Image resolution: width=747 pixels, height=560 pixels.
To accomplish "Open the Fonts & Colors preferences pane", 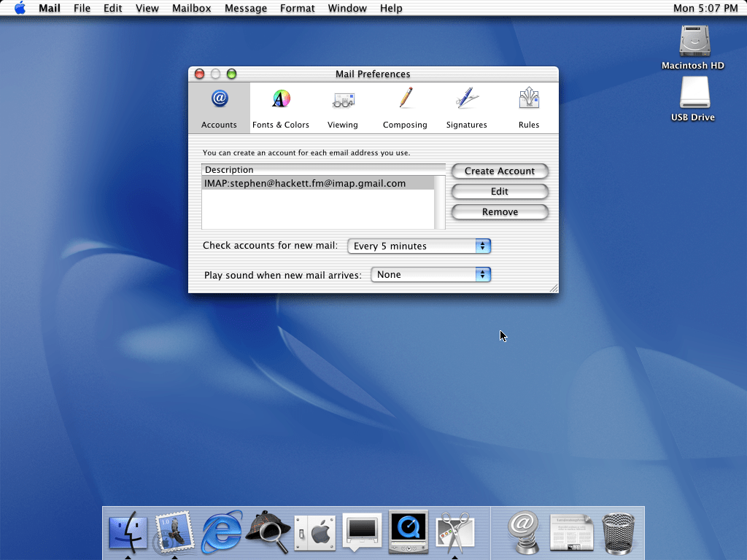I will pyautogui.click(x=281, y=108).
